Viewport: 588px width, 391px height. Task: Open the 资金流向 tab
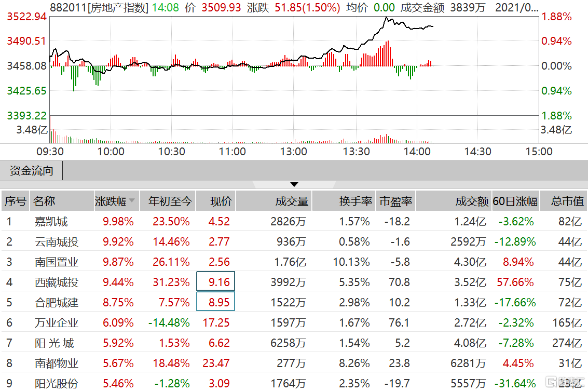coord(32,171)
